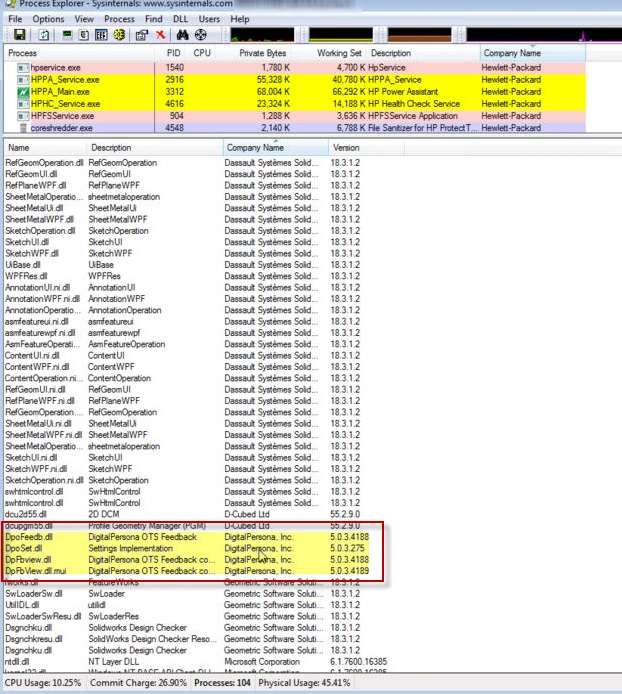This screenshot has width=622, height=694.
Task: Toggle the Show Process Tree icon
Action: (x=84, y=35)
